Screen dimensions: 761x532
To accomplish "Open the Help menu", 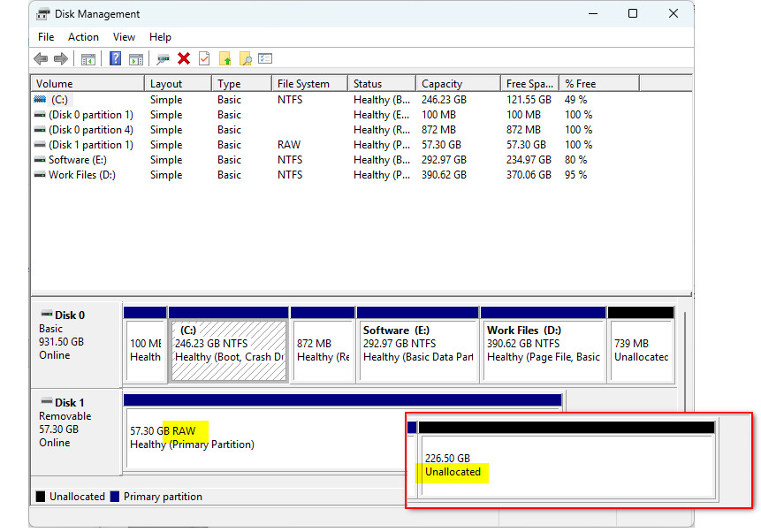I will coord(160,37).
